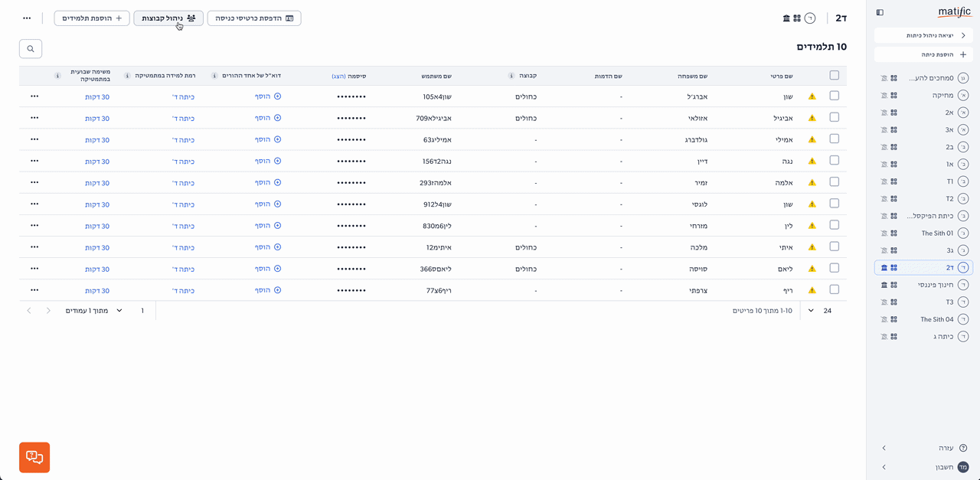Open class ב2 in the sidebar
Screen dimensions: 980x480
(923, 147)
